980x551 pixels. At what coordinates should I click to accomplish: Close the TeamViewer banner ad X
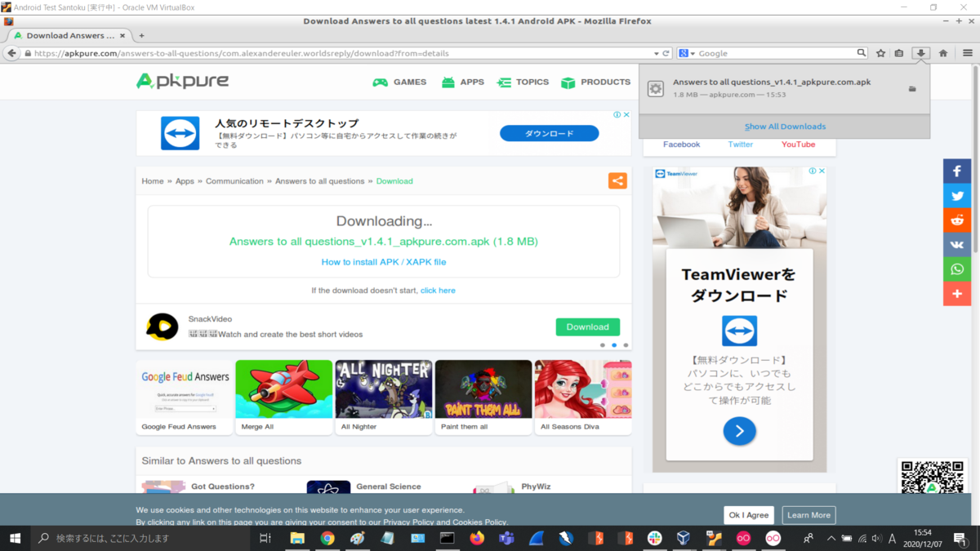pos(626,115)
